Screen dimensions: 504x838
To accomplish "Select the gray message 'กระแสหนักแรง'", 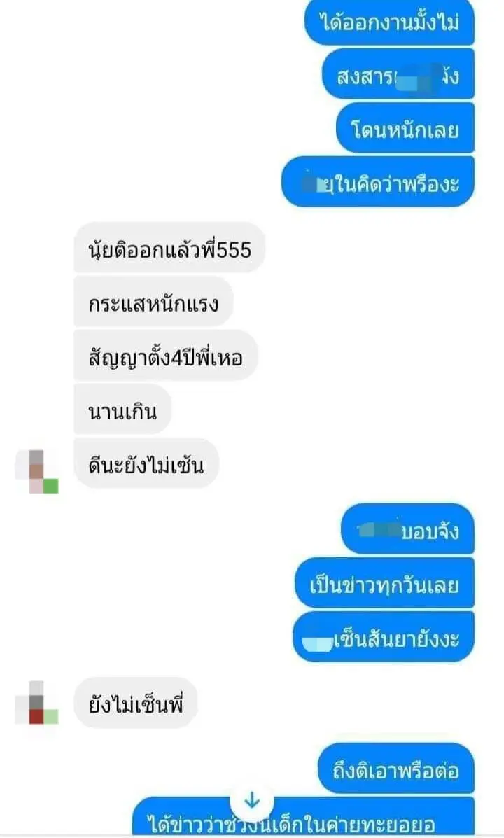I will point(153,302).
